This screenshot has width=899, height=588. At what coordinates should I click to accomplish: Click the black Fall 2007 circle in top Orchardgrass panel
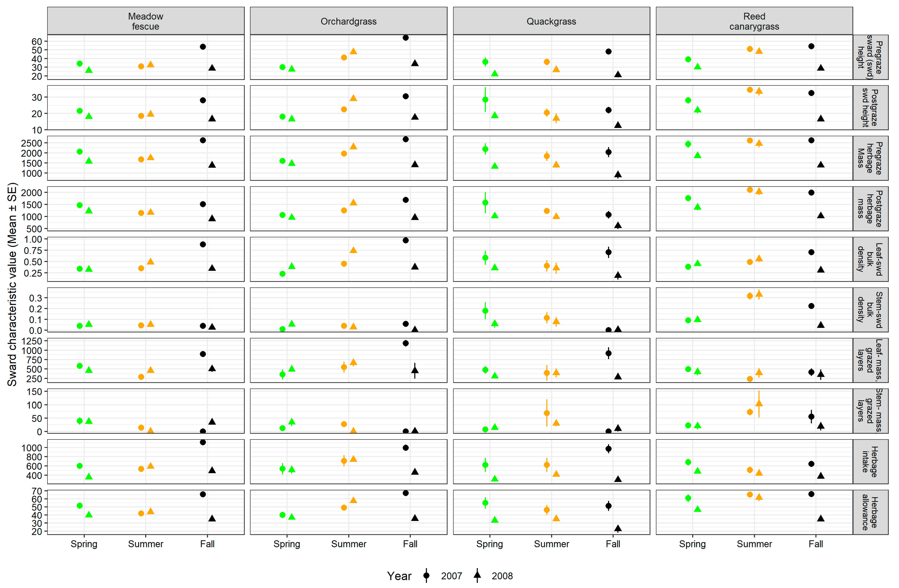(x=405, y=38)
